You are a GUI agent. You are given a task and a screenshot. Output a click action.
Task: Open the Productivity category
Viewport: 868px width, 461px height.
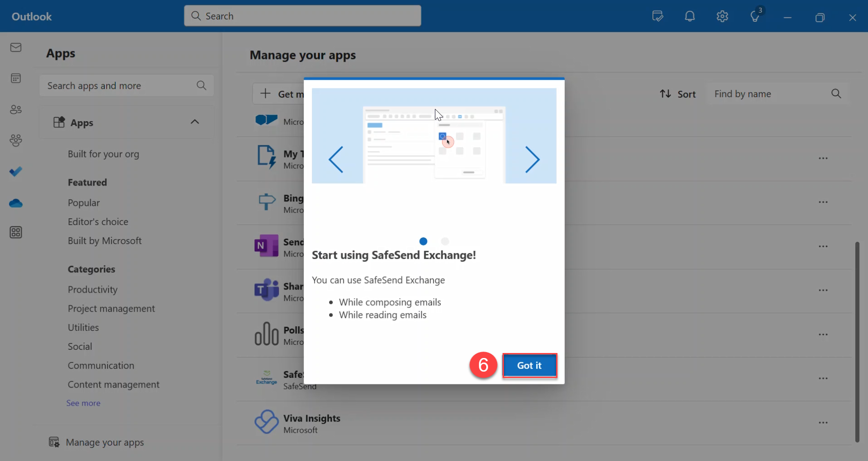[x=93, y=289]
